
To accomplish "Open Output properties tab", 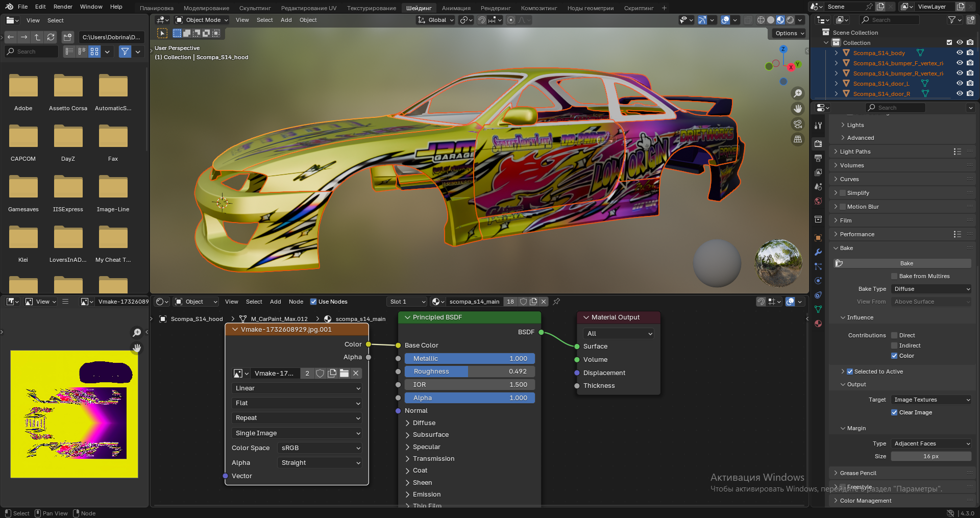I will [x=818, y=158].
